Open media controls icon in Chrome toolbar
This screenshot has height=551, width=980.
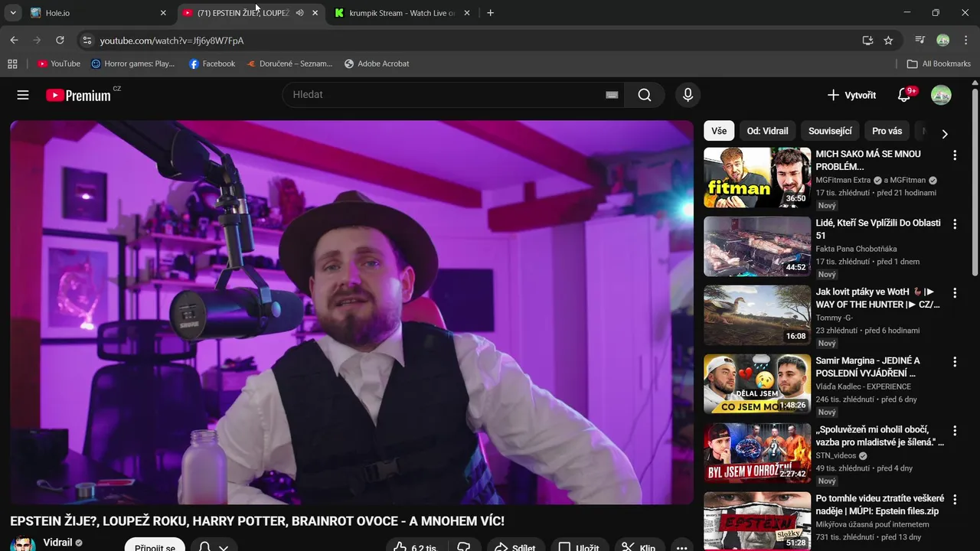click(x=920, y=40)
